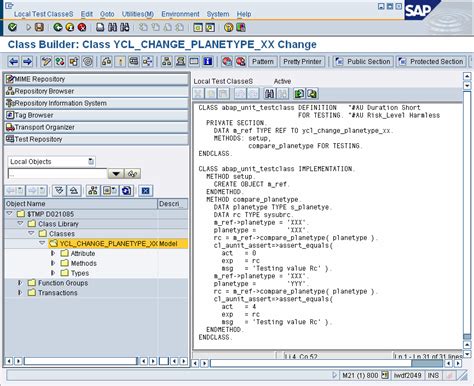474x386 pixels.
Task: Collapse the $TMP D021085 tree node
Action: click(10, 214)
